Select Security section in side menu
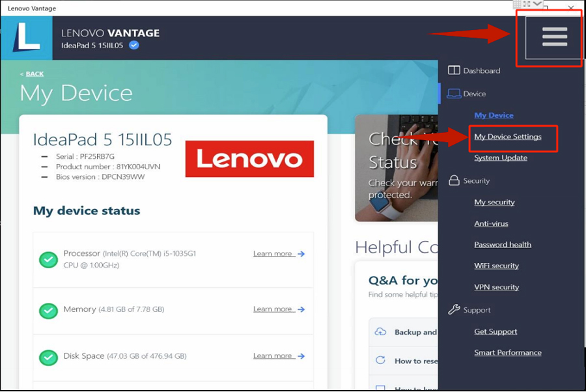 pos(477,180)
